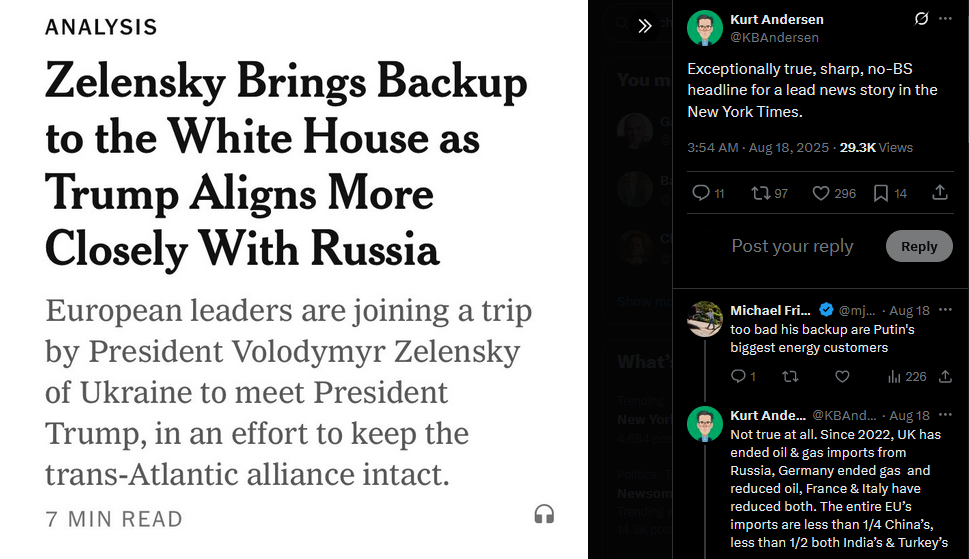
Task: View analytics showing 226 views
Action: [x=907, y=376]
